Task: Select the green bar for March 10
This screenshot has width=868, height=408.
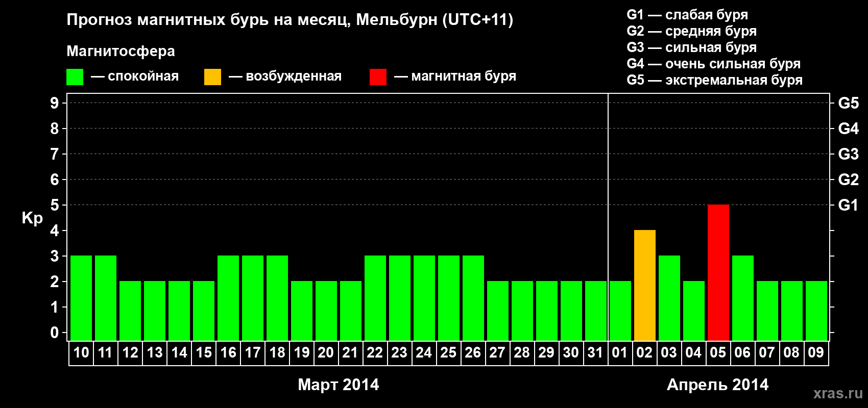Action: 81,298
